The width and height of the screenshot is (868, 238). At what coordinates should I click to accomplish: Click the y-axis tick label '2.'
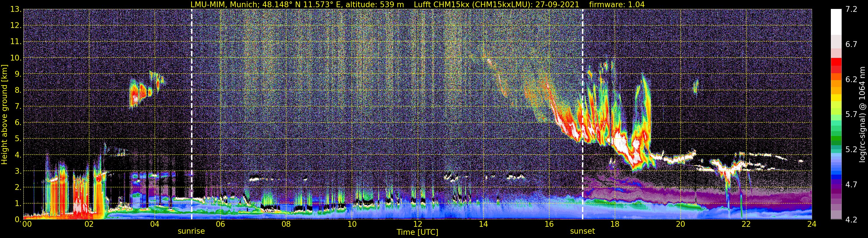coord(18,188)
